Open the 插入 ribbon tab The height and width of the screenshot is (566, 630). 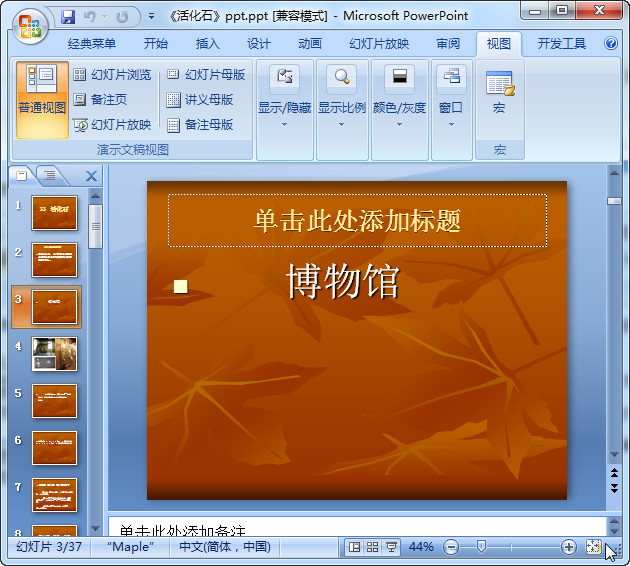[207, 43]
